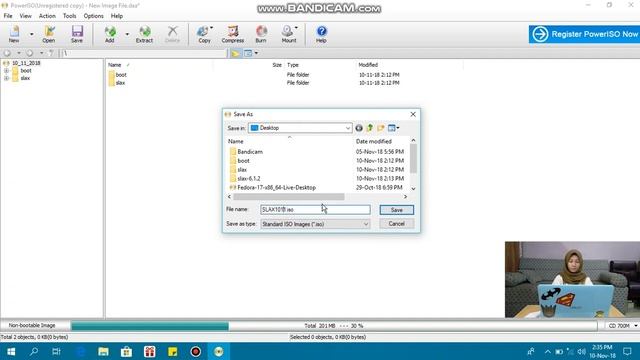The image size is (640, 360).
Task: Open the Options menu
Action: 93,16
